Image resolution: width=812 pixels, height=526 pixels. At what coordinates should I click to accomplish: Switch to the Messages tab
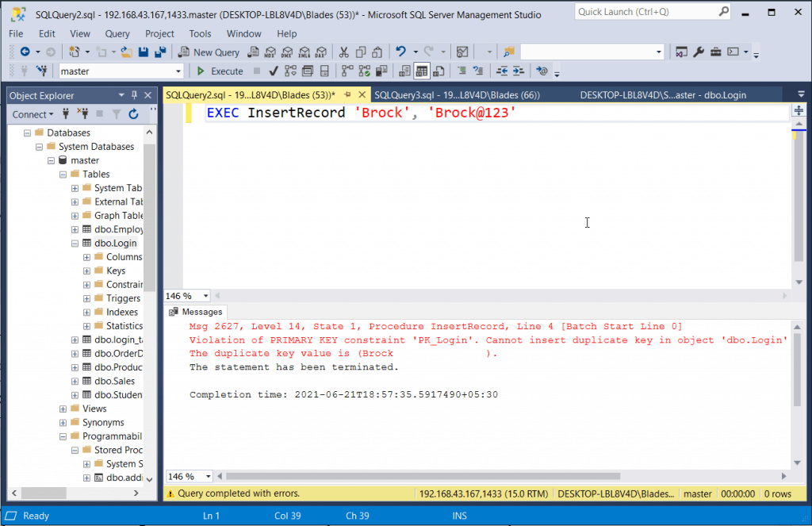tap(195, 312)
